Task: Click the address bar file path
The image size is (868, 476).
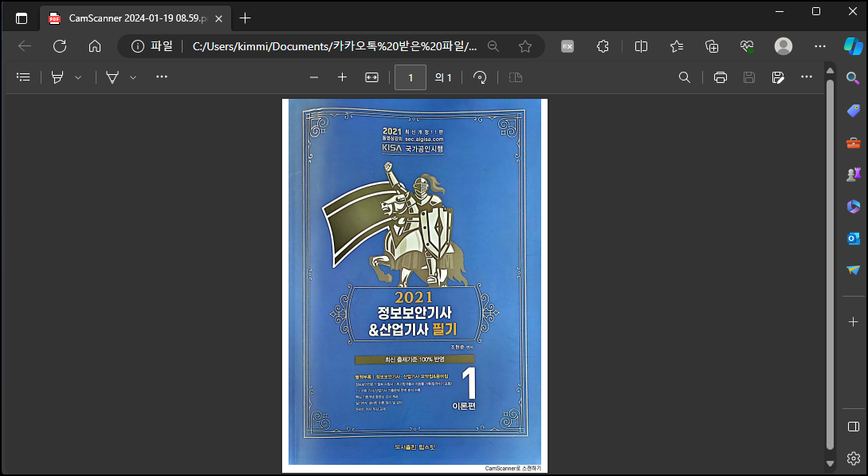Action: pyautogui.click(x=334, y=46)
